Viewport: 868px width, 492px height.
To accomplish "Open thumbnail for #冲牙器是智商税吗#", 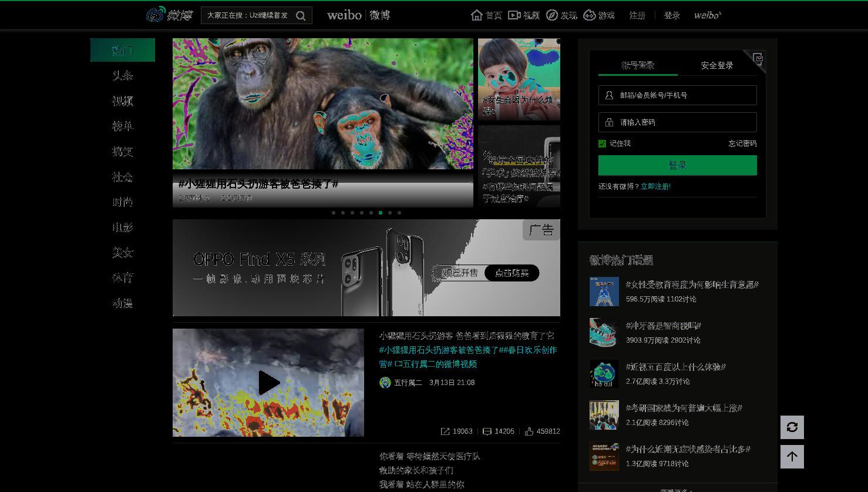I will pyautogui.click(x=604, y=333).
